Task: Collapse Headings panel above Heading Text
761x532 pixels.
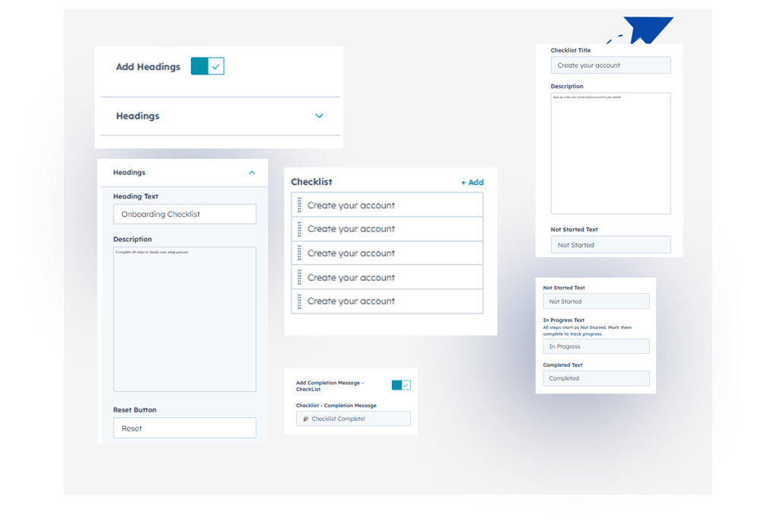Action: tap(252, 173)
